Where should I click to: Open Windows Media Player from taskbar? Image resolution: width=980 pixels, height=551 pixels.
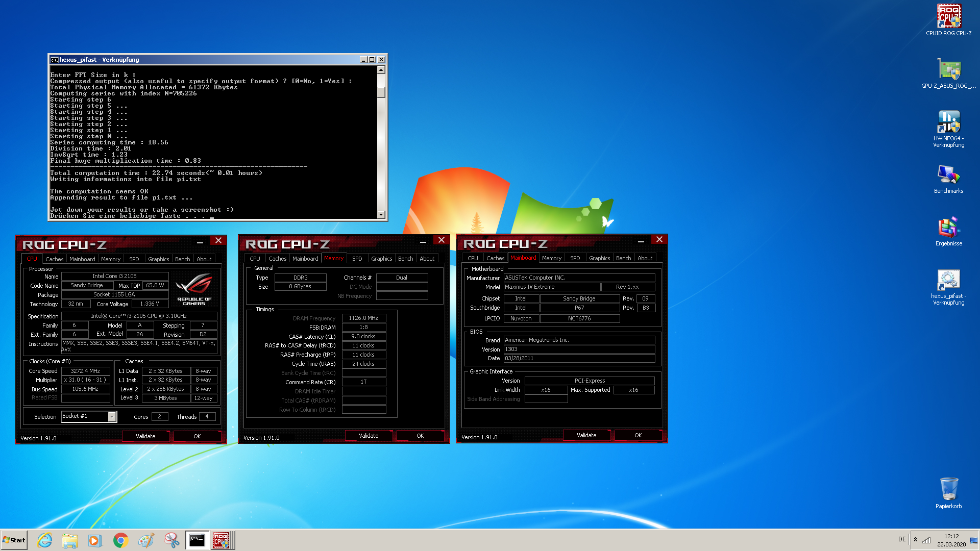coord(95,540)
